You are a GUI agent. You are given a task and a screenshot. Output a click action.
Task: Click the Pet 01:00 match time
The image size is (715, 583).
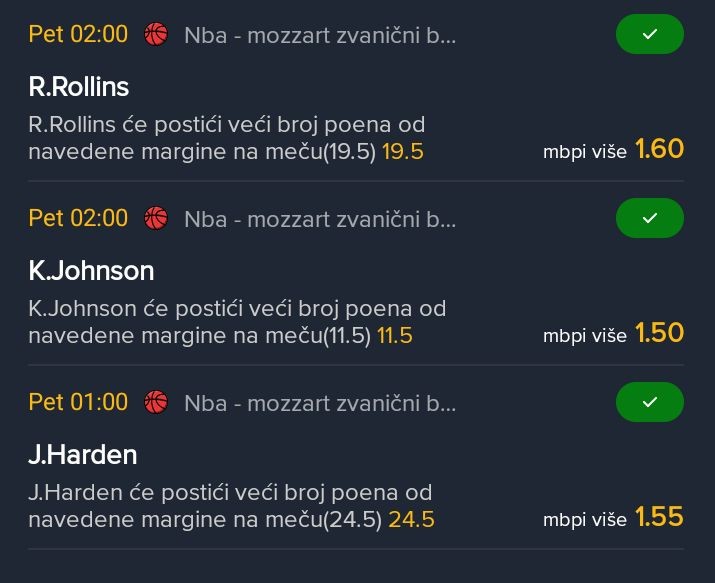(78, 402)
